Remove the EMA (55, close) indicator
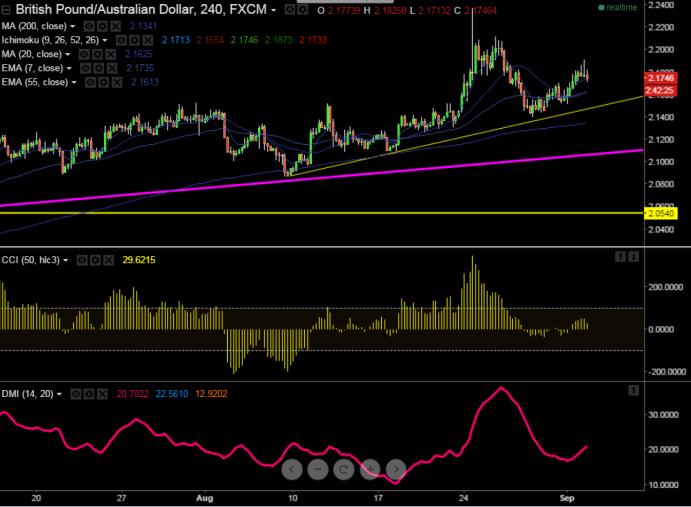Viewport: 691px width, 507px height. click(x=117, y=82)
